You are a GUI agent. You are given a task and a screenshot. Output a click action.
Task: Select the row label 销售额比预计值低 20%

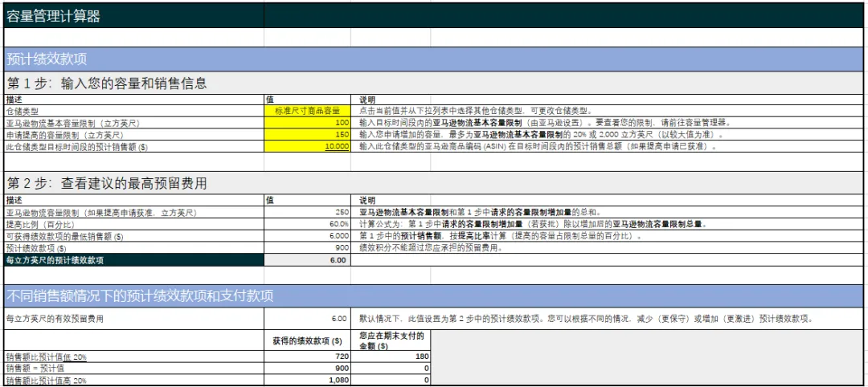pos(134,357)
